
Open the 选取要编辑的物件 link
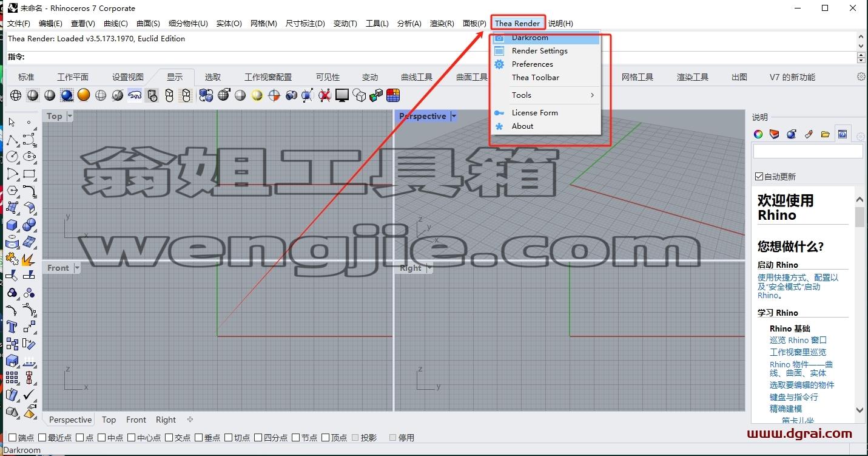(x=802, y=385)
